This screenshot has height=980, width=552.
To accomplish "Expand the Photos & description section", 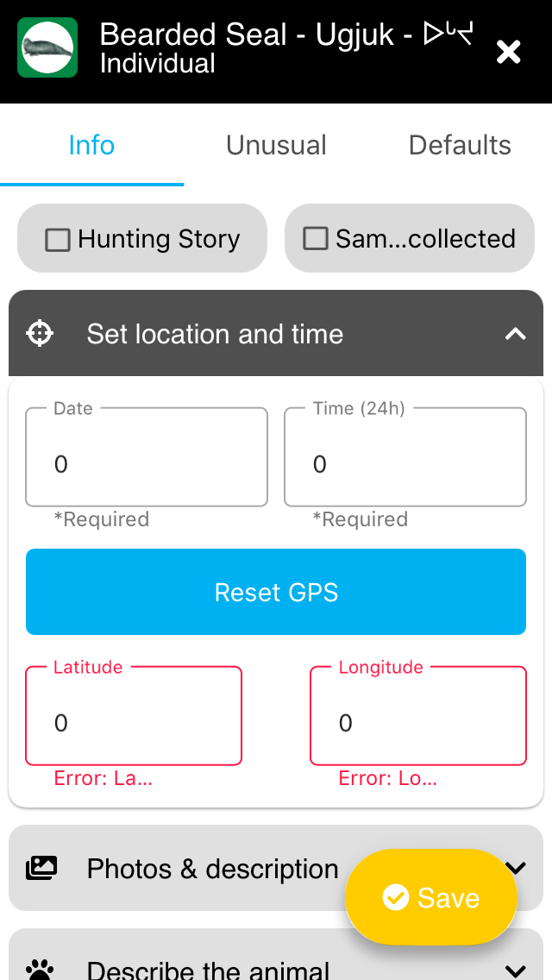I will click(516, 868).
